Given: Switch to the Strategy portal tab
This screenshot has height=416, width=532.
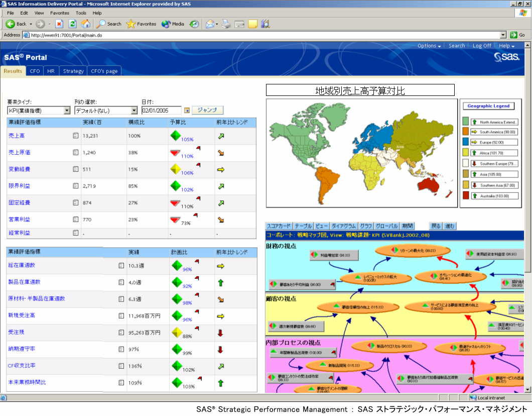Looking at the screenshot, I should pos(73,71).
